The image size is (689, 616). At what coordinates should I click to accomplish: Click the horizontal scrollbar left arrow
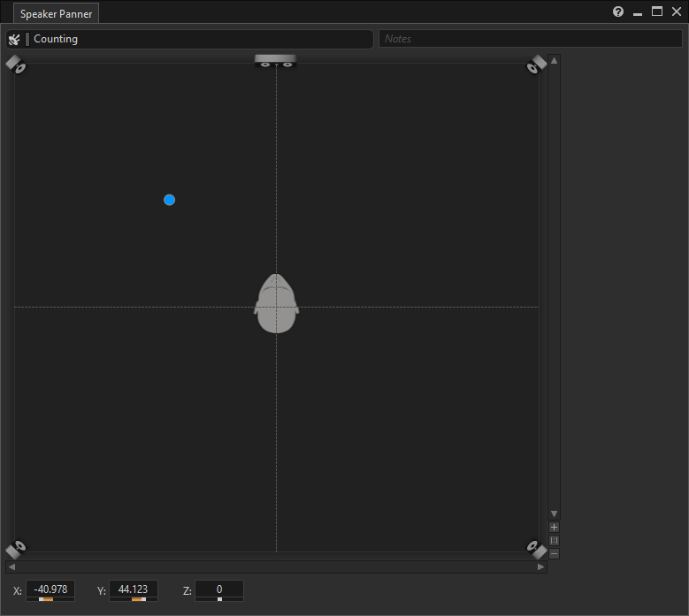tap(11, 567)
